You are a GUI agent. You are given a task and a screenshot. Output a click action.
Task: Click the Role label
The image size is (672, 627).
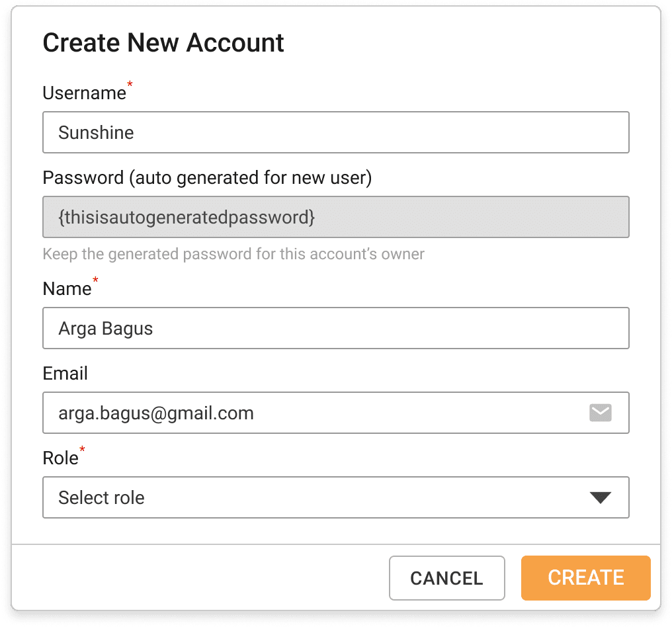[60, 458]
